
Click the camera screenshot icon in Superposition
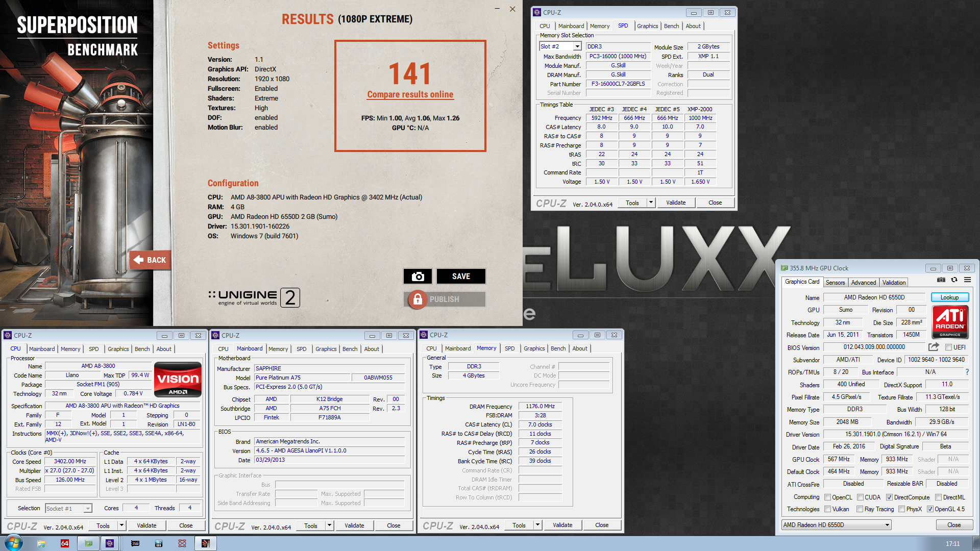(418, 277)
